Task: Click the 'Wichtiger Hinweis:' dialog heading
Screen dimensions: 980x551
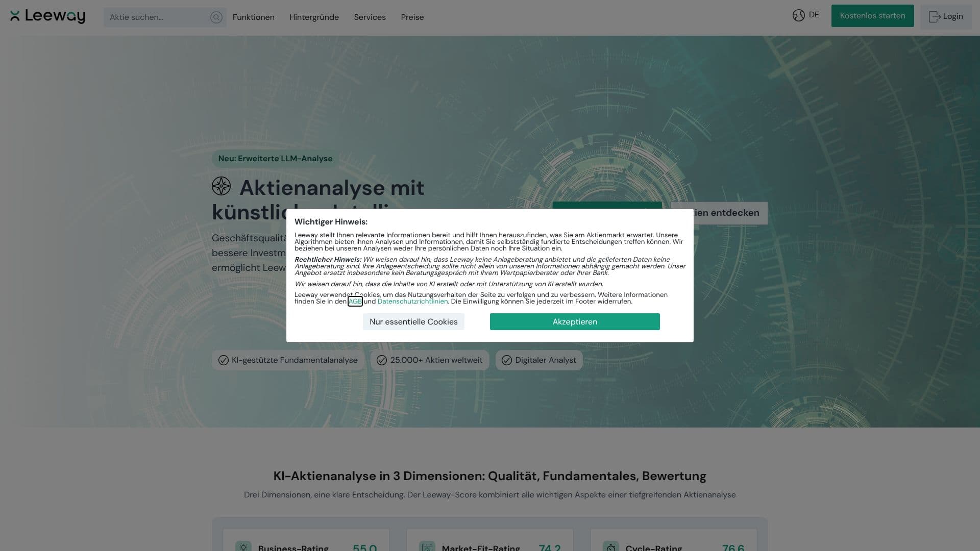Action: (331, 222)
